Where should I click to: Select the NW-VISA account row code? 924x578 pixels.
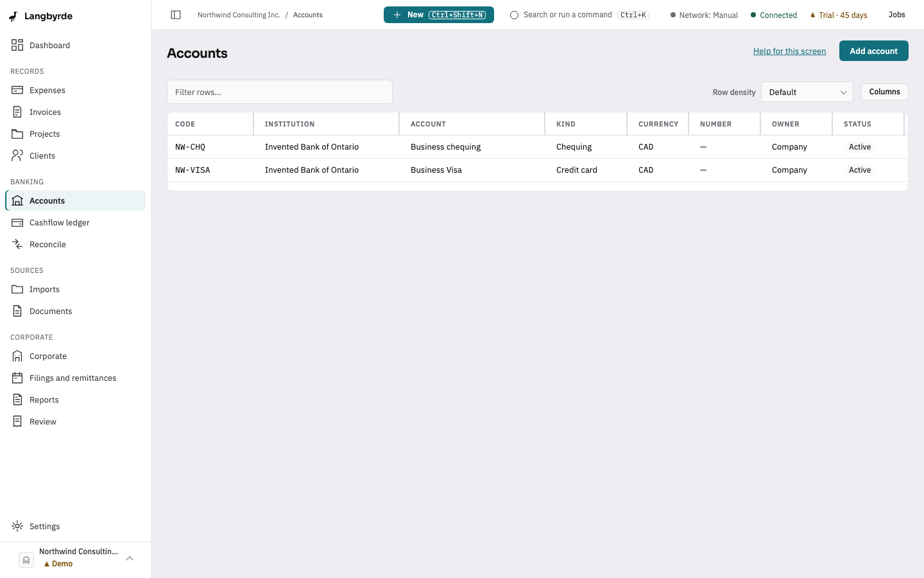click(x=193, y=170)
